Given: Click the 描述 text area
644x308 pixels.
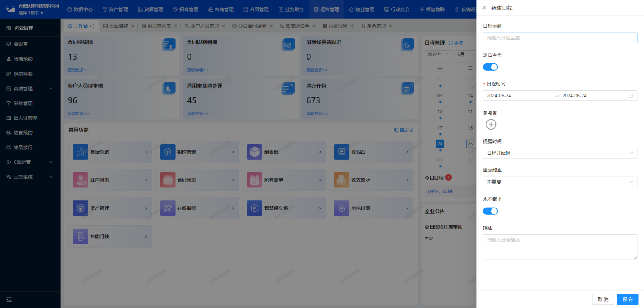Looking at the screenshot, I should [x=560, y=247].
